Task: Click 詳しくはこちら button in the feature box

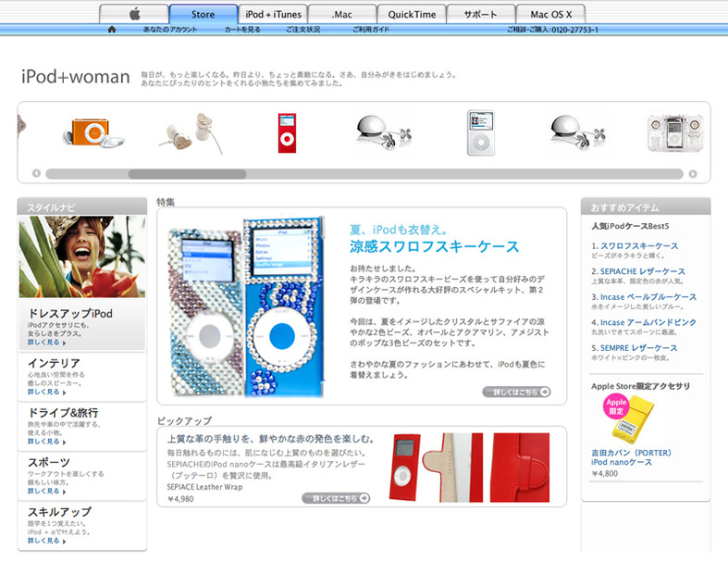Action: click(517, 392)
